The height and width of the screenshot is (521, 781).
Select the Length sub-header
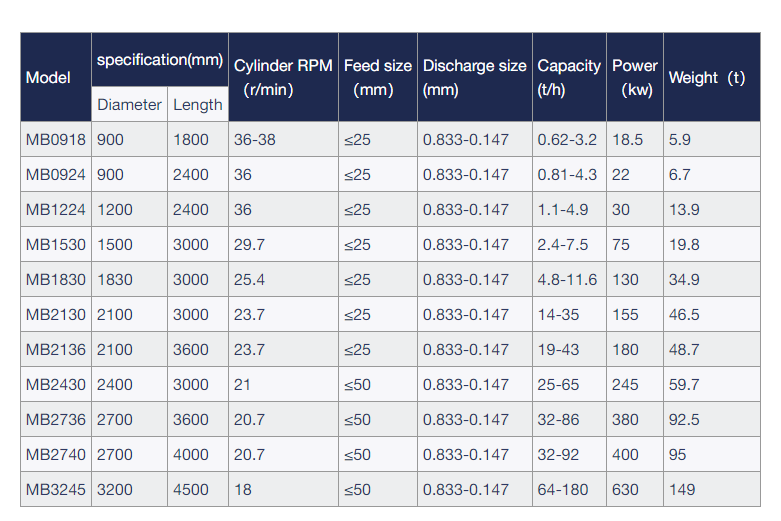[x=198, y=104]
